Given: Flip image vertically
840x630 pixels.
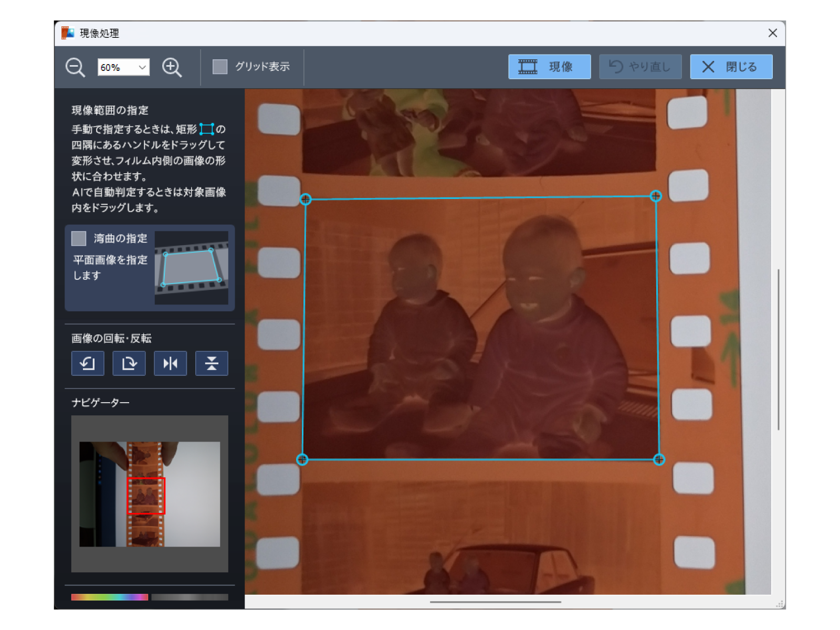Looking at the screenshot, I should pos(212,363).
